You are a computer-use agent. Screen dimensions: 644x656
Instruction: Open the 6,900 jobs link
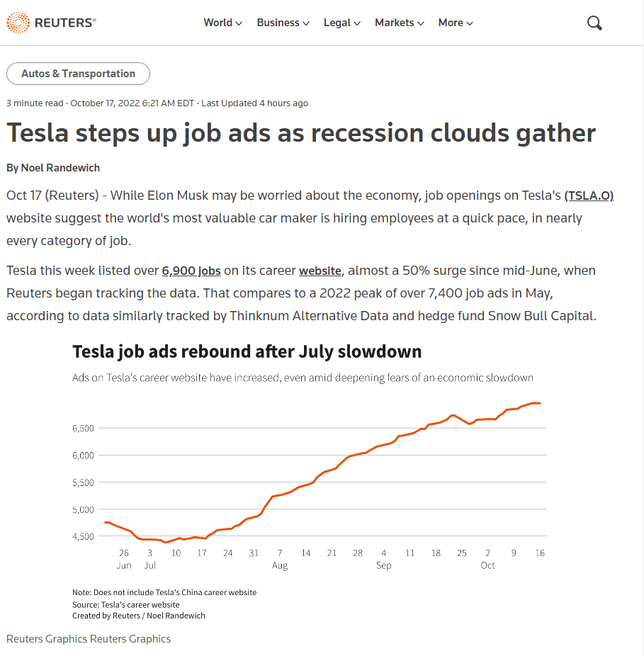[191, 271]
